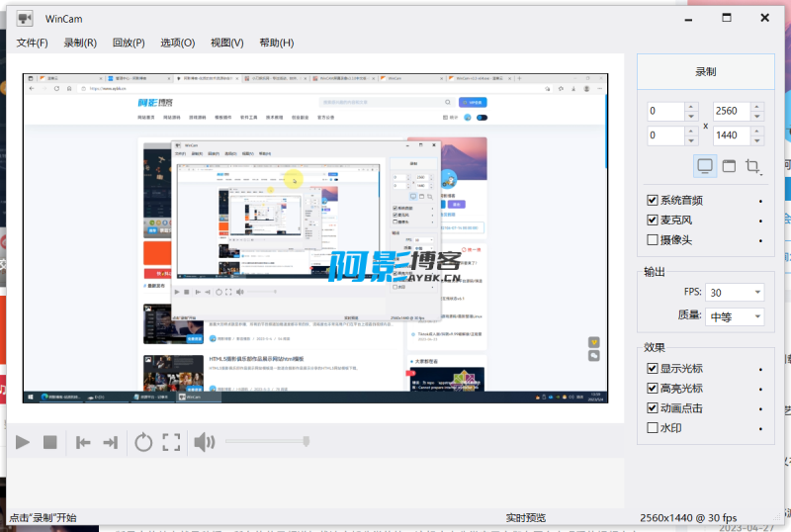The image size is (791, 532).
Task: Toggle the 高亮光标 checkbox
Action: point(653,389)
